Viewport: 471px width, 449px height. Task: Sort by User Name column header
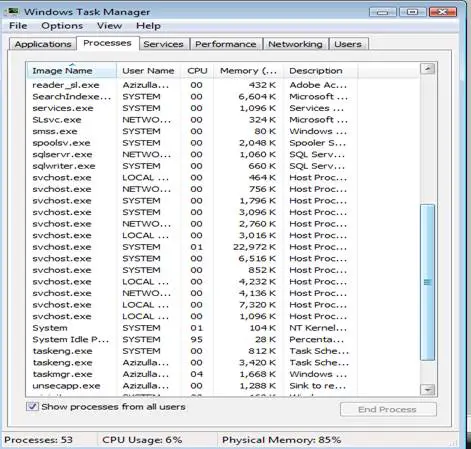pyautogui.click(x=148, y=71)
